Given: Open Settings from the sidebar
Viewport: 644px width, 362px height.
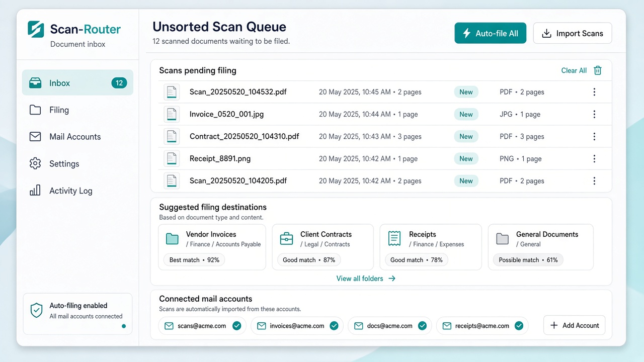Looking at the screenshot, I should click(x=77, y=163).
